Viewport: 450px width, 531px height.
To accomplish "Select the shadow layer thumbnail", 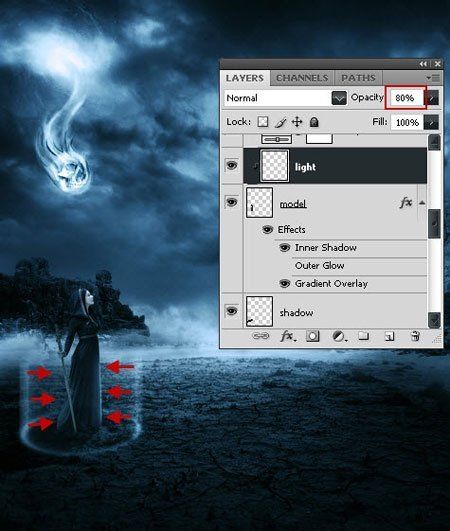I will point(259,312).
